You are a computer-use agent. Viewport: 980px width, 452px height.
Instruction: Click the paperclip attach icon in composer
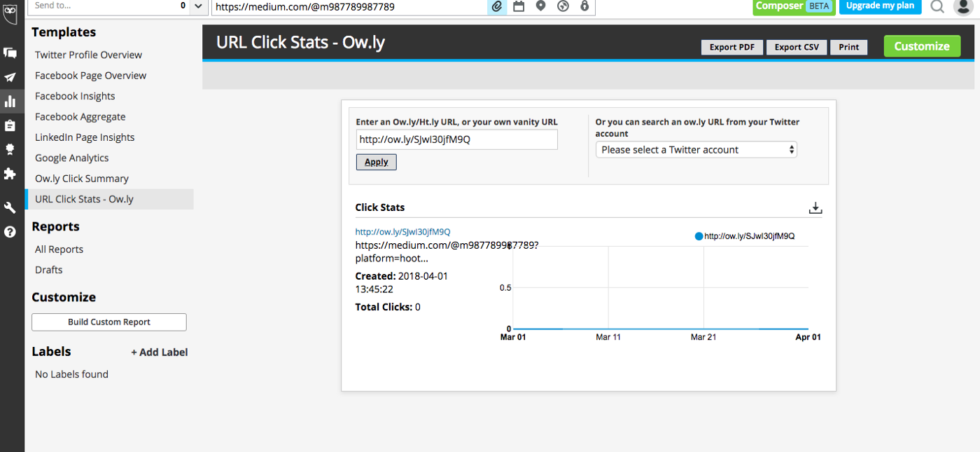[x=496, y=6]
